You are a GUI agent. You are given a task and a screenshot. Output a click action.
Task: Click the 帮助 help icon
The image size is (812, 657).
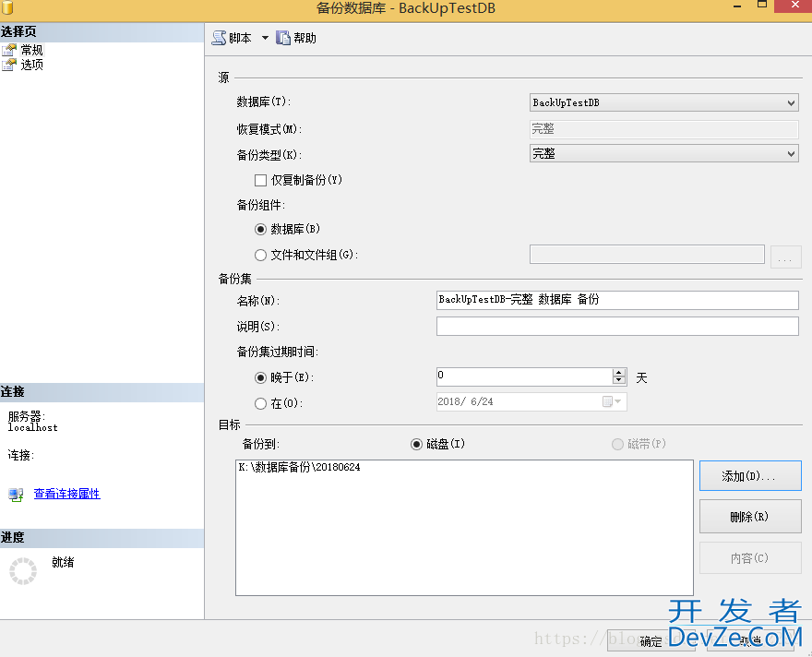(282, 38)
